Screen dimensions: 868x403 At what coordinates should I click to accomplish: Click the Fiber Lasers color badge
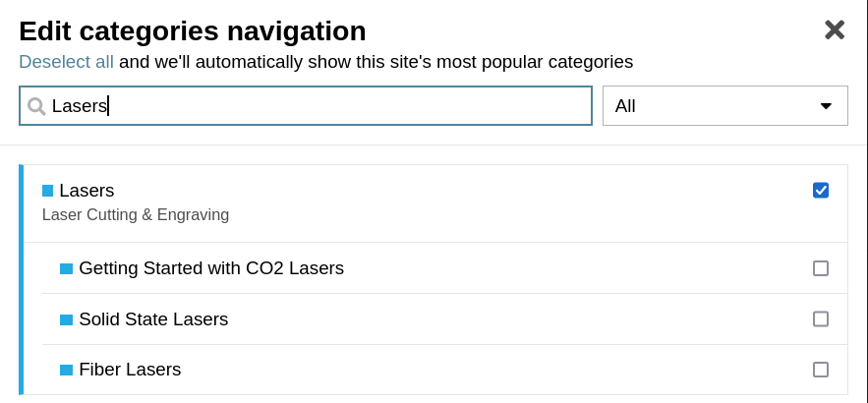pos(66,371)
